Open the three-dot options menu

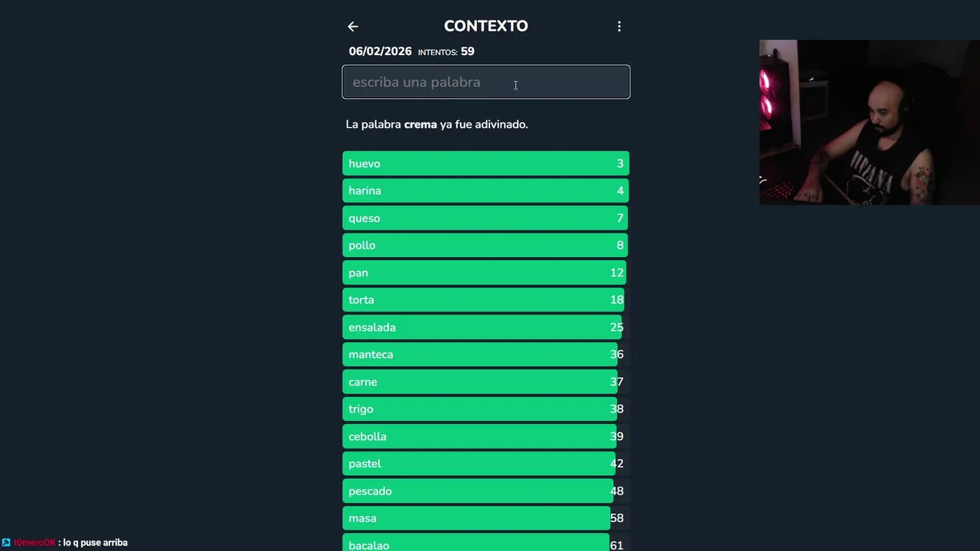pyautogui.click(x=619, y=27)
